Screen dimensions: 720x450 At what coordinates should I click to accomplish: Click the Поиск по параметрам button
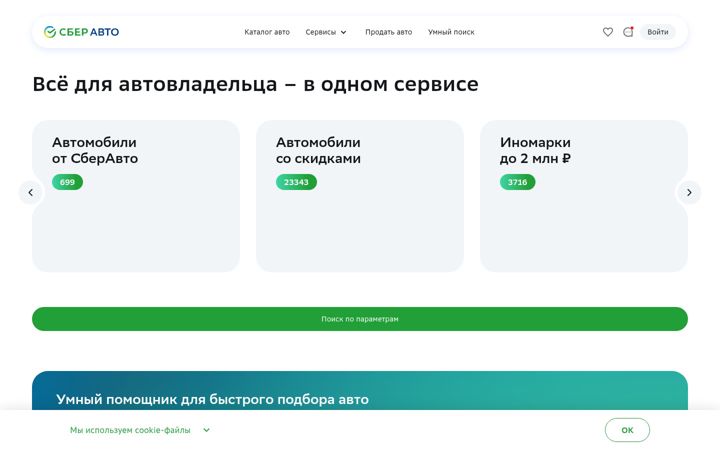pyautogui.click(x=360, y=319)
